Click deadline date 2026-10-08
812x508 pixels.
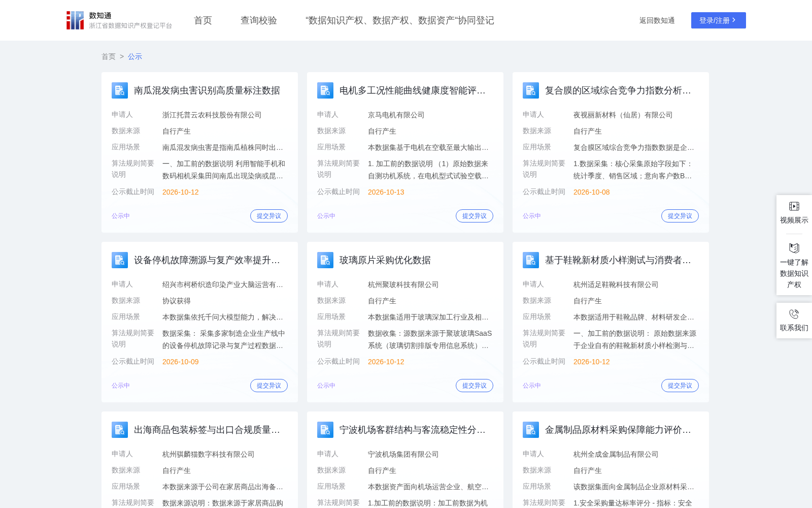[592, 192]
